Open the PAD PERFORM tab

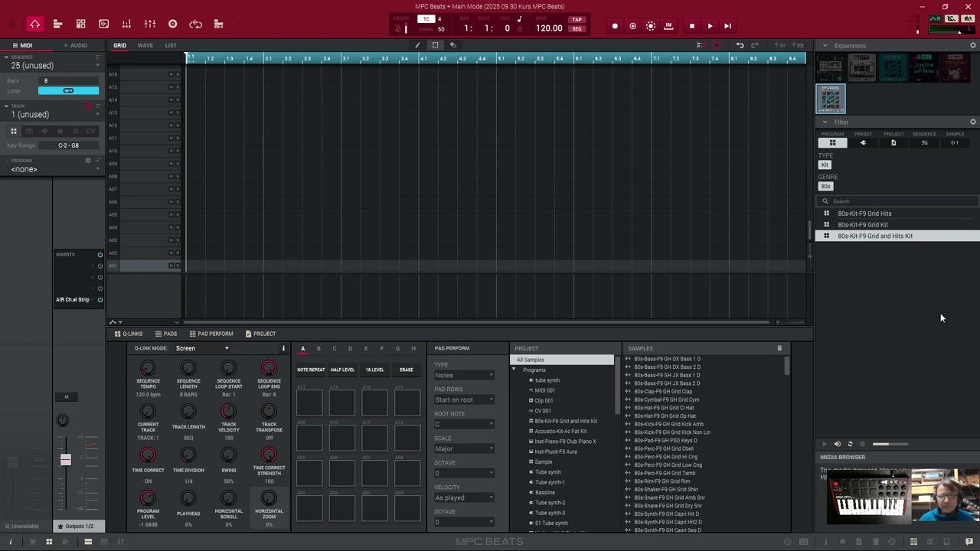pyautogui.click(x=211, y=334)
